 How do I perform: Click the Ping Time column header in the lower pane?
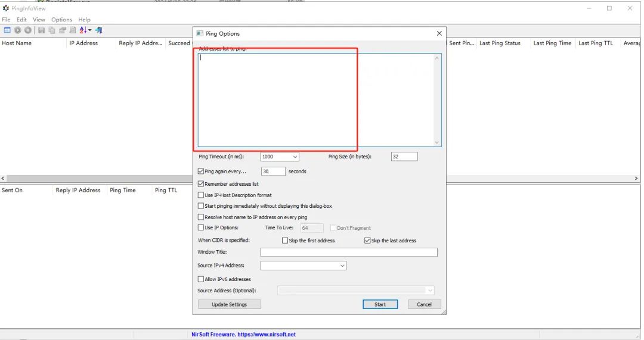[x=129, y=191]
